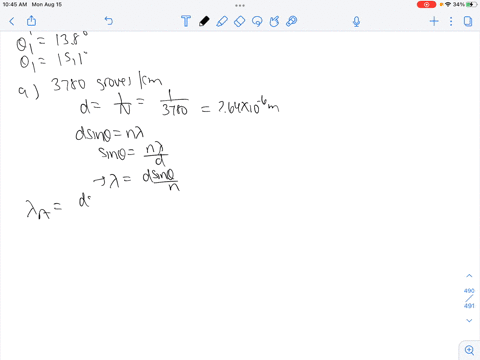Start audio recording with microphone
The image size is (480, 360).
(356, 22)
